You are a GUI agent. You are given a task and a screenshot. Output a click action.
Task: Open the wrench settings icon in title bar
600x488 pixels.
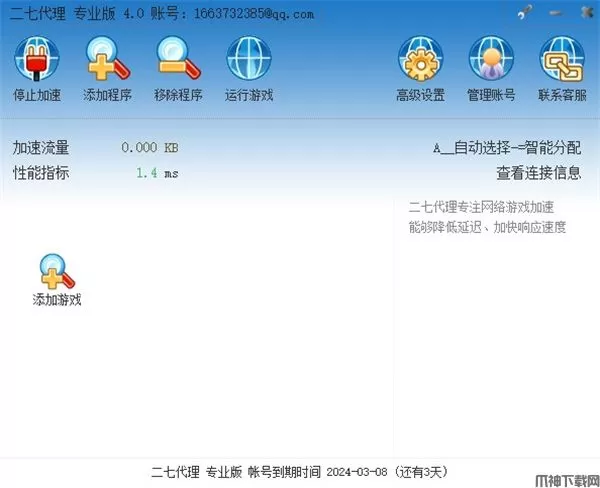(525, 13)
